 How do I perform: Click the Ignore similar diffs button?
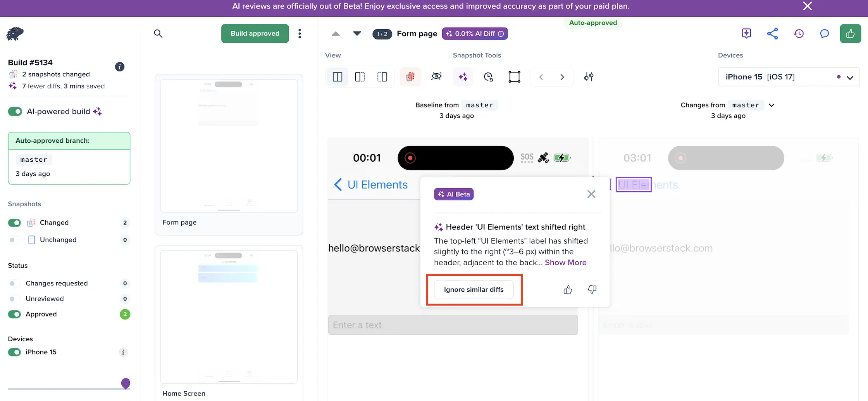(x=474, y=290)
